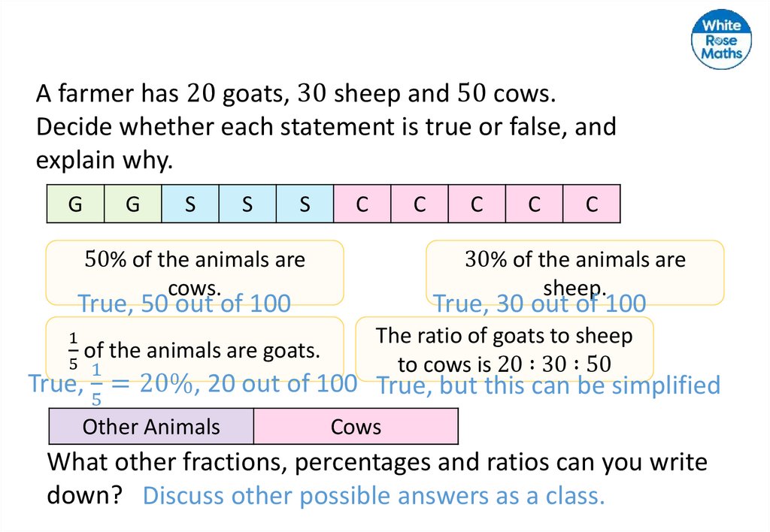Select the goats to sheep to cows ratio box

pos(504,349)
